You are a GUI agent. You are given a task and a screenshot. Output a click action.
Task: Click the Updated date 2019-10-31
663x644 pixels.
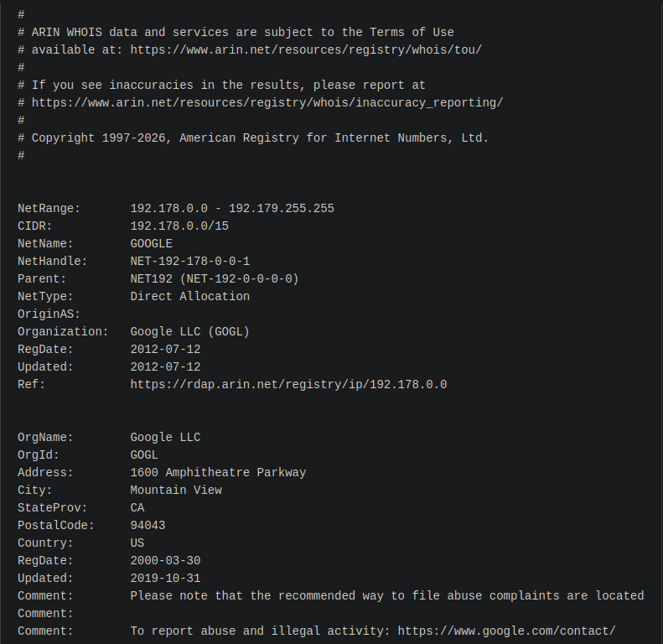click(x=165, y=578)
